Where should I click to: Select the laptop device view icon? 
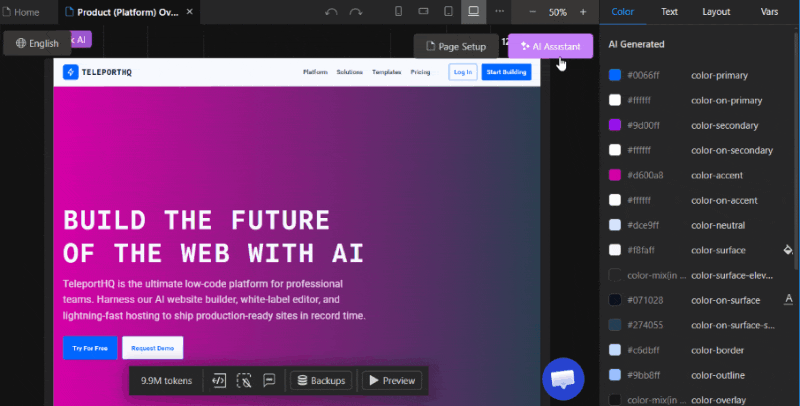tap(473, 11)
